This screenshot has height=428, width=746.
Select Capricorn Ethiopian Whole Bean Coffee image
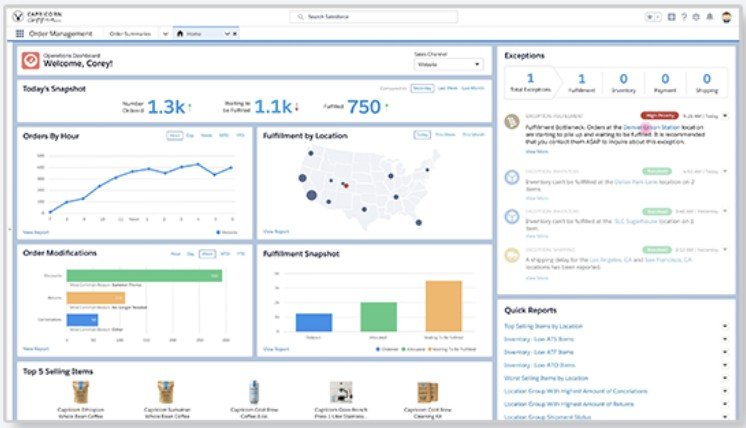pyautogui.click(x=80, y=392)
